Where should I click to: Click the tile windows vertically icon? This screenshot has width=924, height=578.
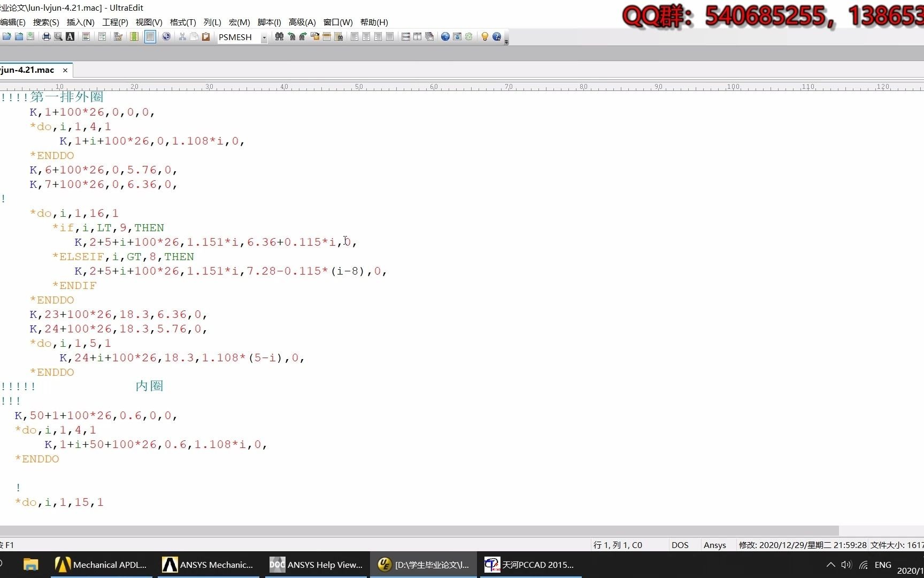(x=418, y=36)
